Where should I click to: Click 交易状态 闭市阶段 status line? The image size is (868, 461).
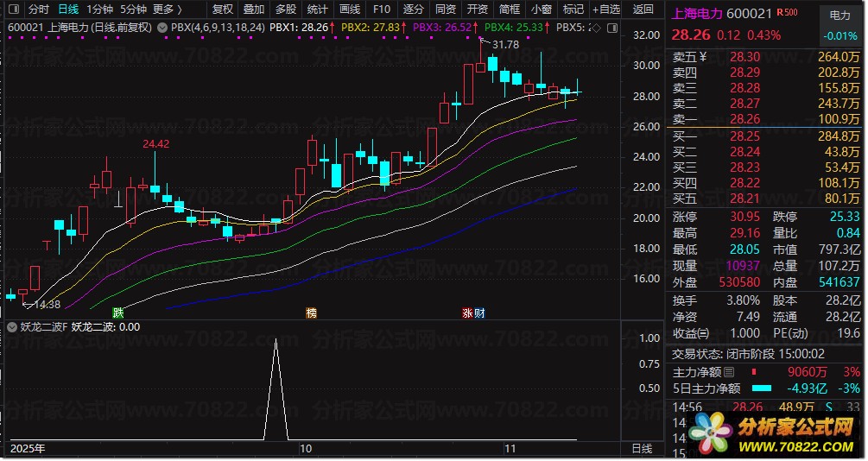[x=749, y=354]
